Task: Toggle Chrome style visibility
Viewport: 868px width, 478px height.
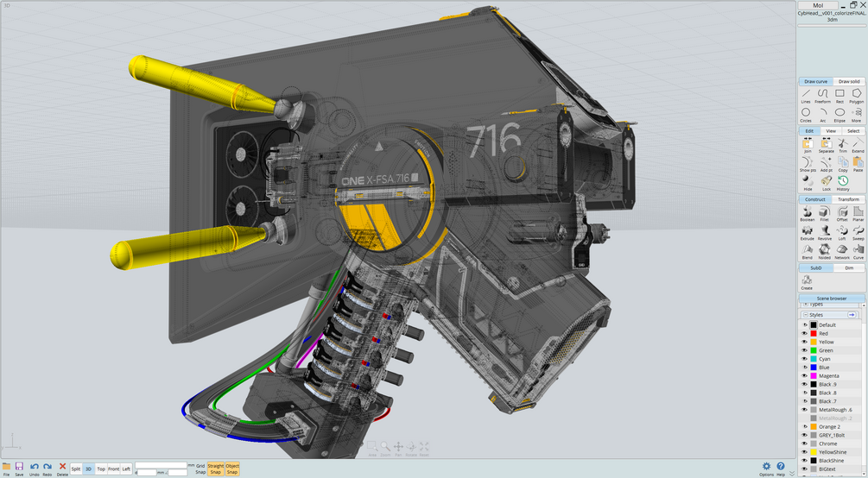Action: pyautogui.click(x=804, y=443)
